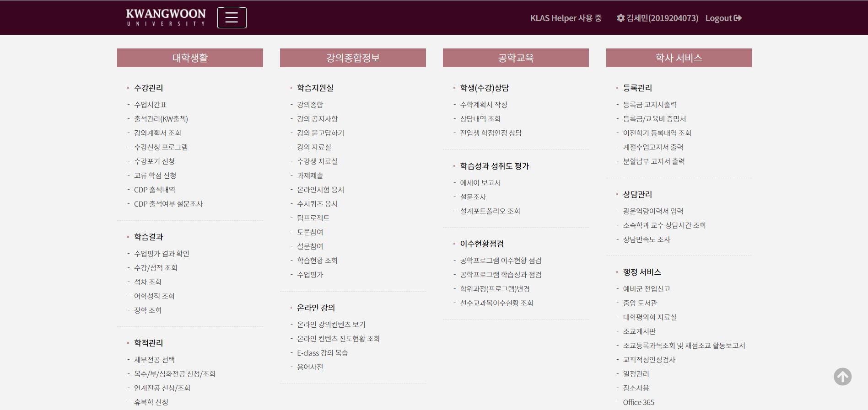
Task: Log out using the Logout link
Action: [x=723, y=18]
